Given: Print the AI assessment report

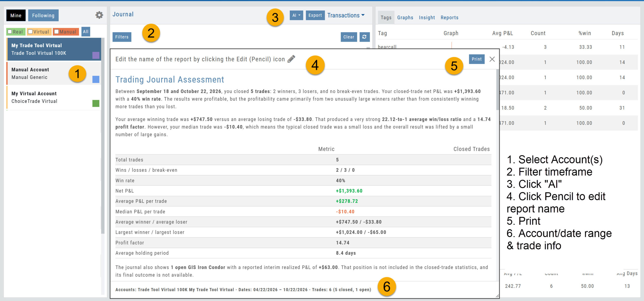Looking at the screenshot, I should click(x=476, y=59).
